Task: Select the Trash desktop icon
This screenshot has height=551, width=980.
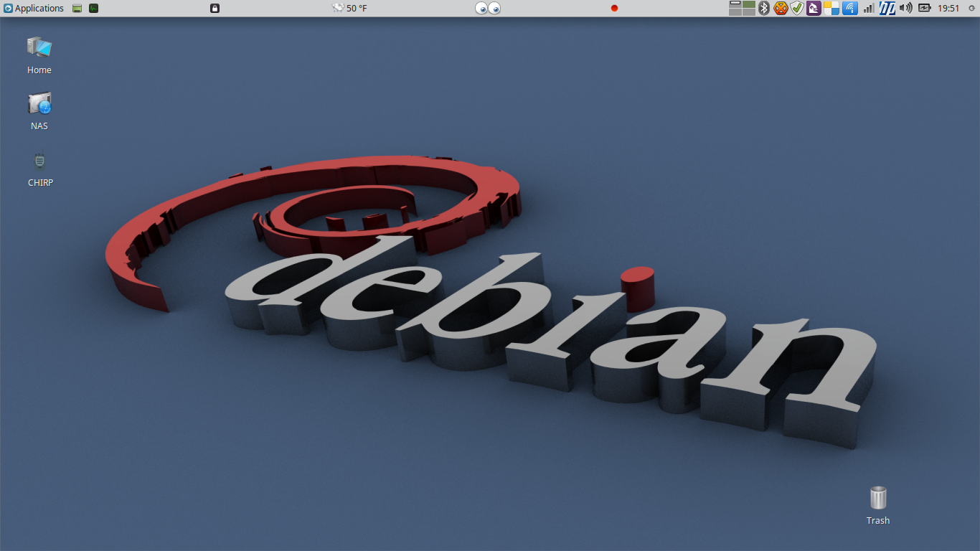Action: coord(878,505)
